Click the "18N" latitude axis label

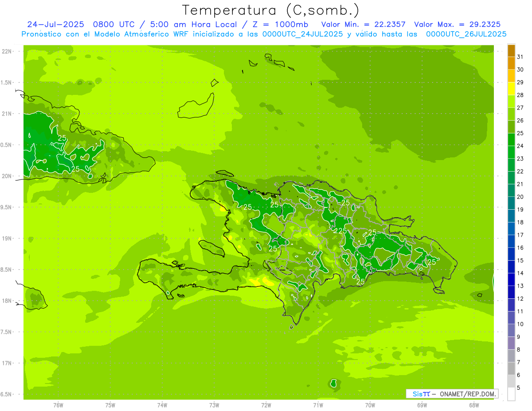click(8, 301)
